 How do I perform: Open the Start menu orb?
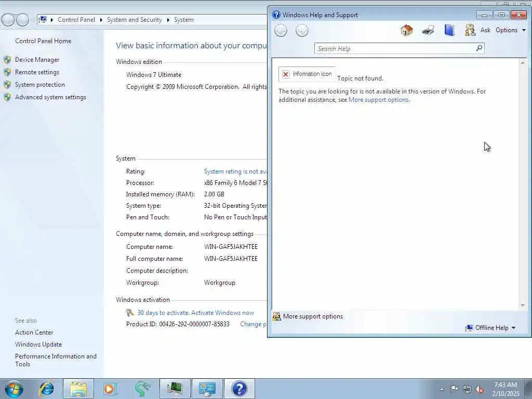tap(14, 389)
